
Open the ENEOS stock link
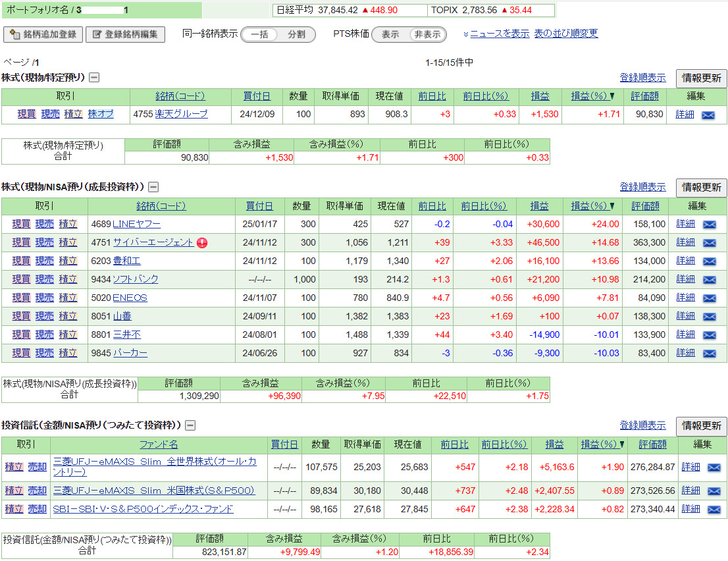point(130,298)
